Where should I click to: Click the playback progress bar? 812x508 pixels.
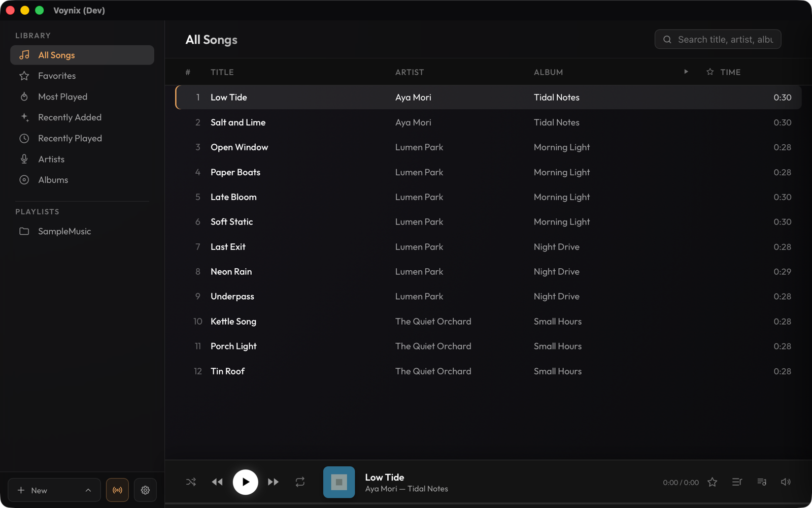(x=488, y=504)
